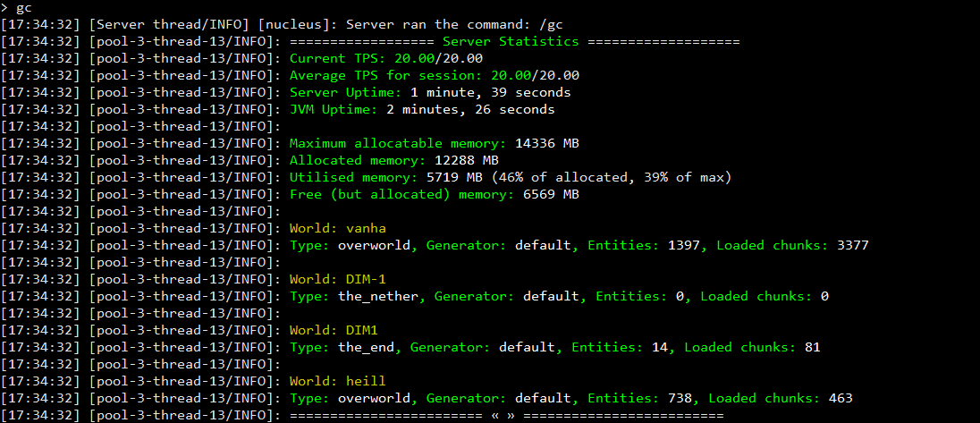980x423 pixels.
Task: Click entities count '14'
Action: tap(659, 346)
